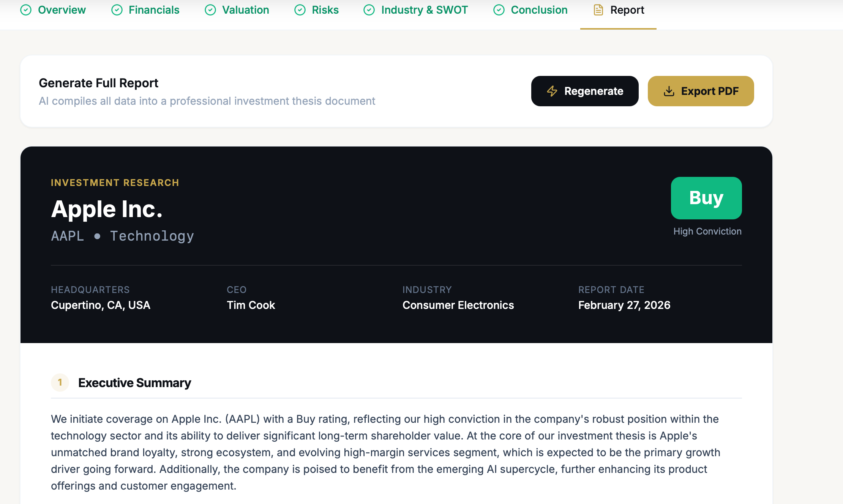Click the executive summary paragraph text
843x504 pixels.
[386, 452]
